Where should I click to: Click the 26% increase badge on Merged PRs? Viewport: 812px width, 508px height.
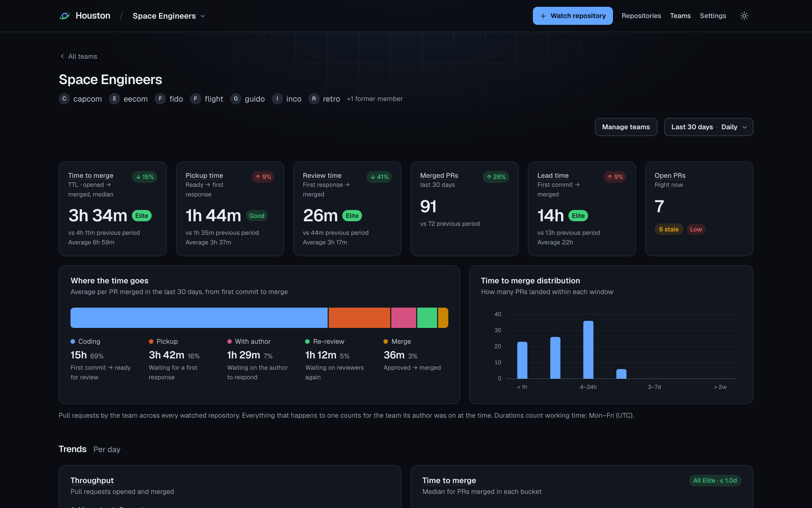click(x=496, y=177)
